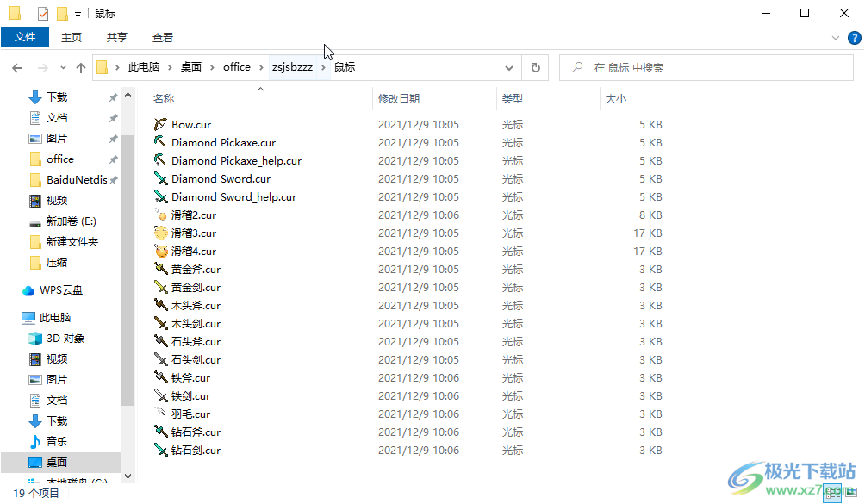Image resolution: width=865 pixels, height=504 pixels.
Task: Select 新加卷 (E:) drive in sidebar
Action: click(71, 221)
